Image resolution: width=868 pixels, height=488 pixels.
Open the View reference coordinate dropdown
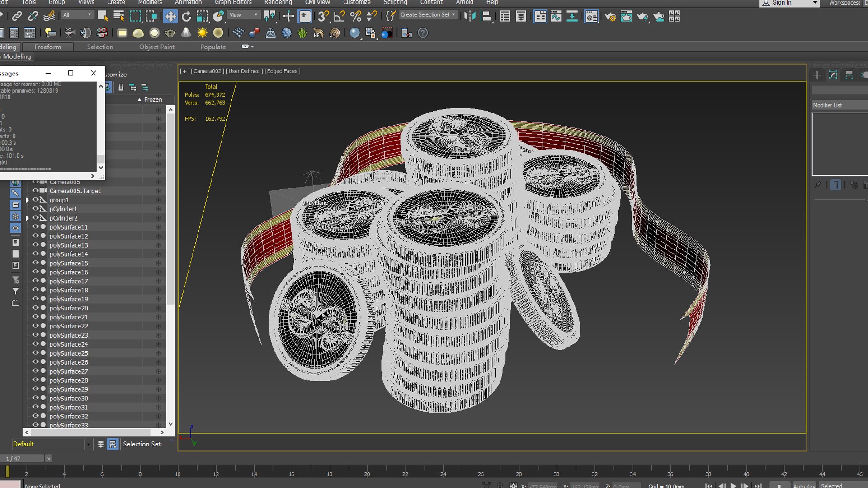coord(244,15)
